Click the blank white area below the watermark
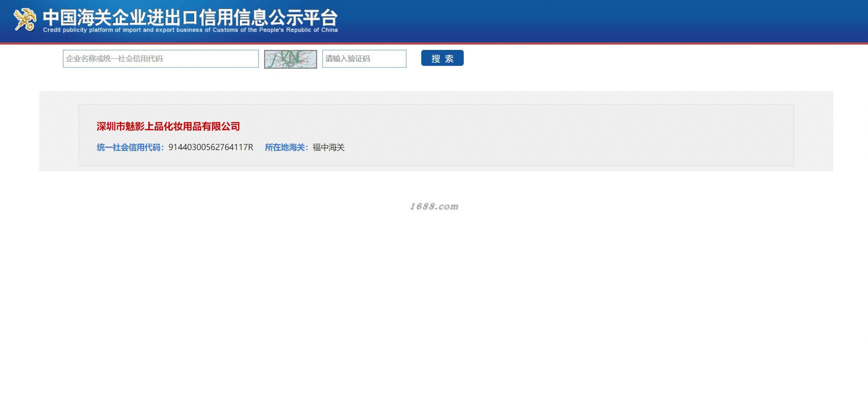This screenshot has width=868, height=411. coord(434,301)
